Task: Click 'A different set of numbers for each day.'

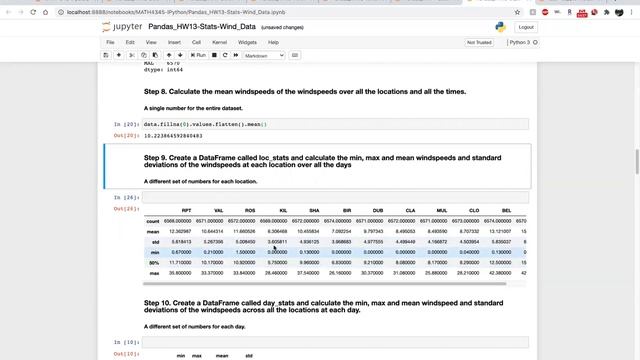Action: (194, 327)
